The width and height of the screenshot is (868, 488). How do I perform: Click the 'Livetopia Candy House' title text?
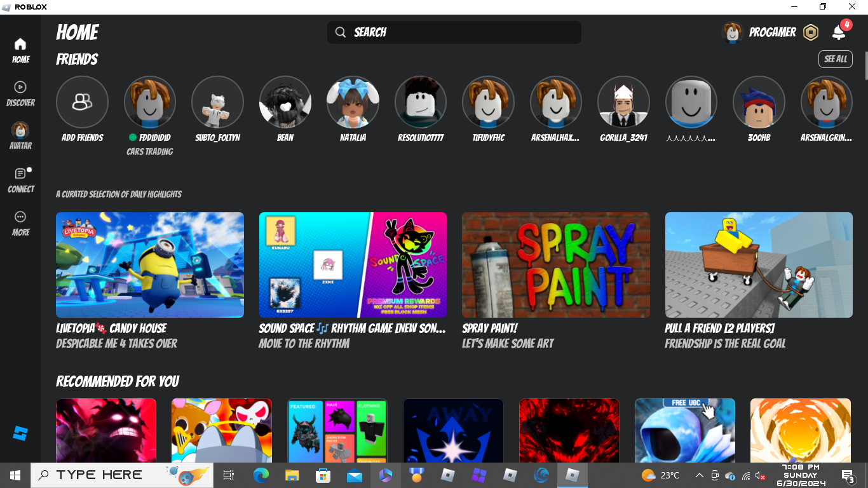(111, 329)
